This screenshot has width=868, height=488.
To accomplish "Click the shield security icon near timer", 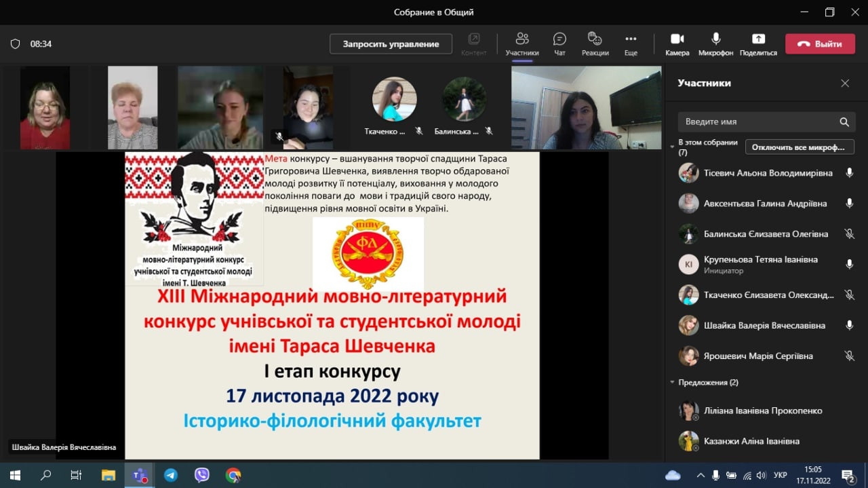I will click(15, 43).
